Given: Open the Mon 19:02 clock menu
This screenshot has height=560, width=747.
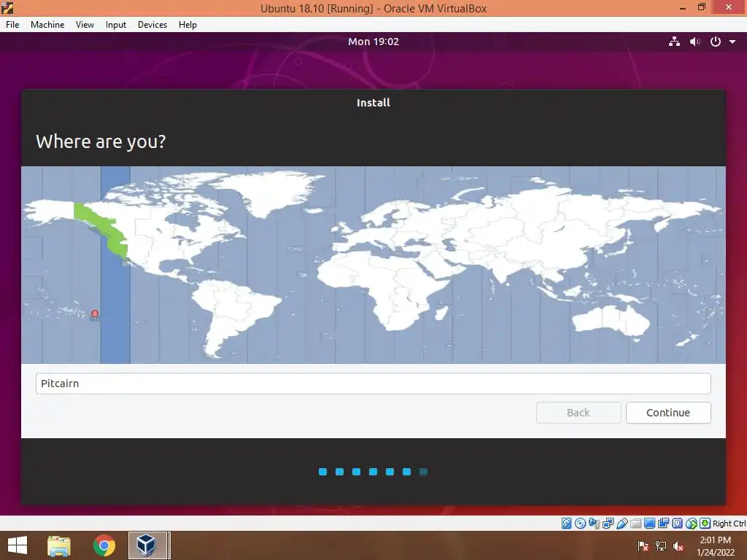Looking at the screenshot, I should coord(373,42).
